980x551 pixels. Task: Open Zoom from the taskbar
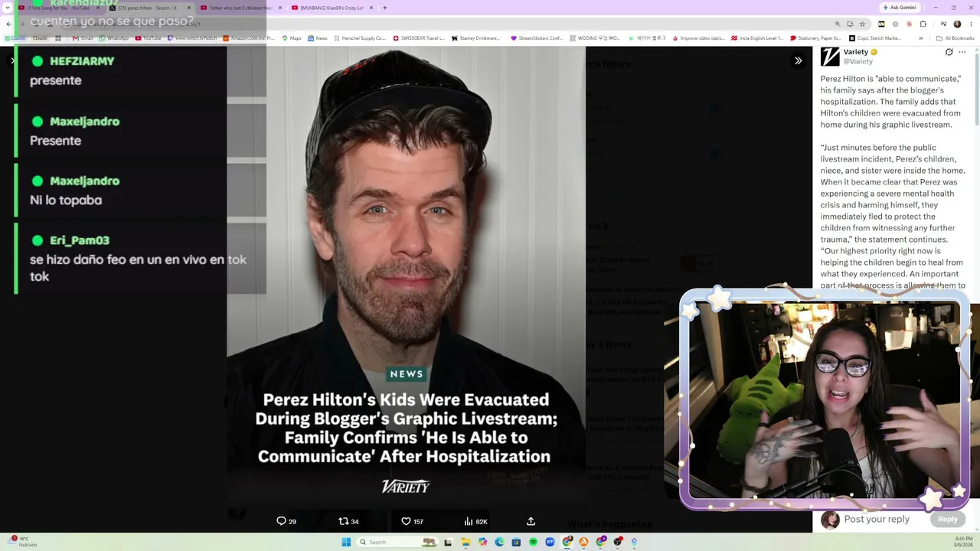[550, 542]
